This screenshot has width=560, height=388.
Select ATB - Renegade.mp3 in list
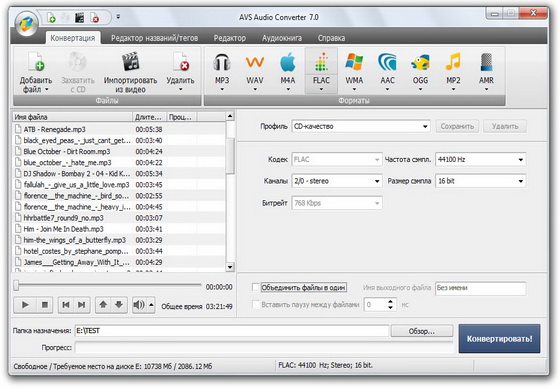point(119,129)
